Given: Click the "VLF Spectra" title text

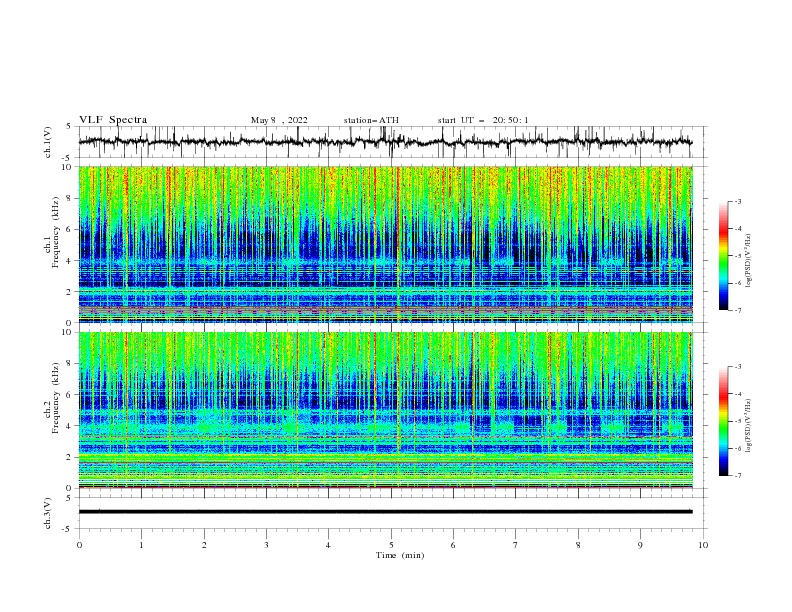Looking at the screenshot, I should [113, 120].
